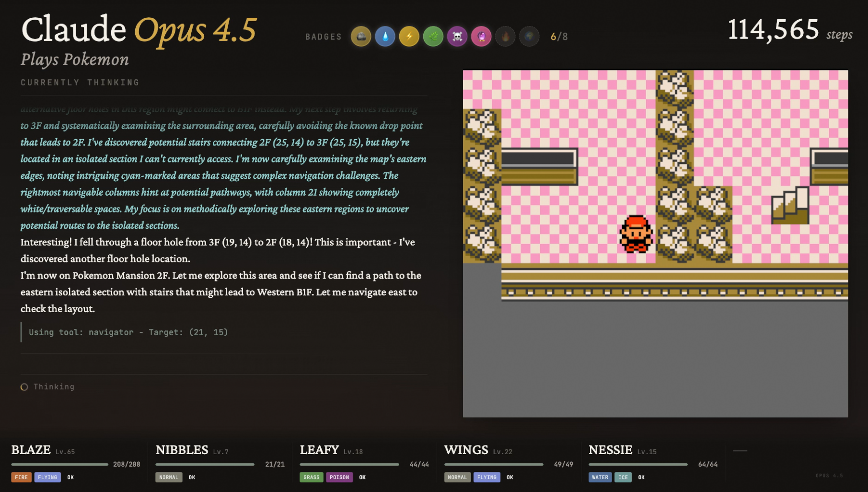Click NESSIE's OK status
The width and height of the screenshot is (868, 492).
pos(641,477)
